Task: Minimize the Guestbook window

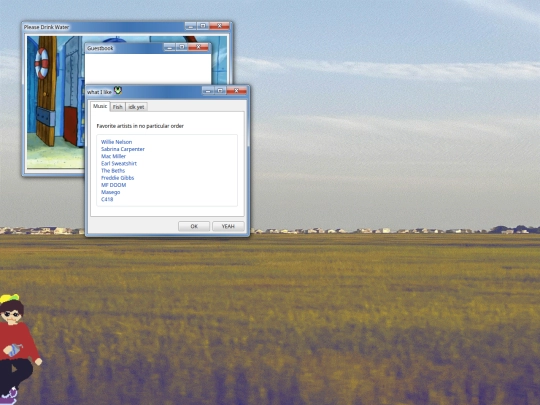Action: [x=169, y=47]
